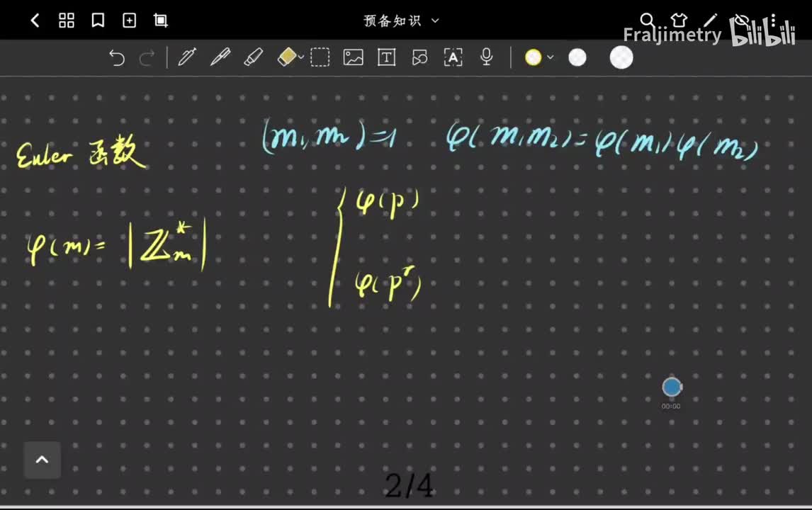Tap the blue floating recording button
Viewport: 812px width, 510px height.
[x=672, y=387]
